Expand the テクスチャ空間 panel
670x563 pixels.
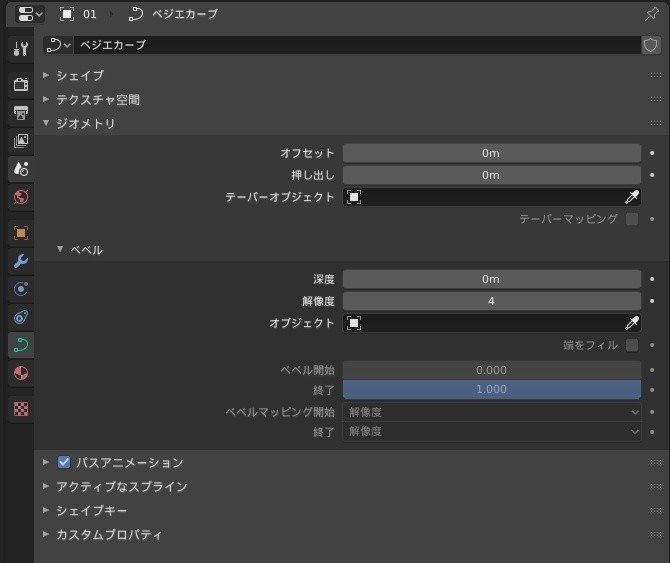[46, 99]
